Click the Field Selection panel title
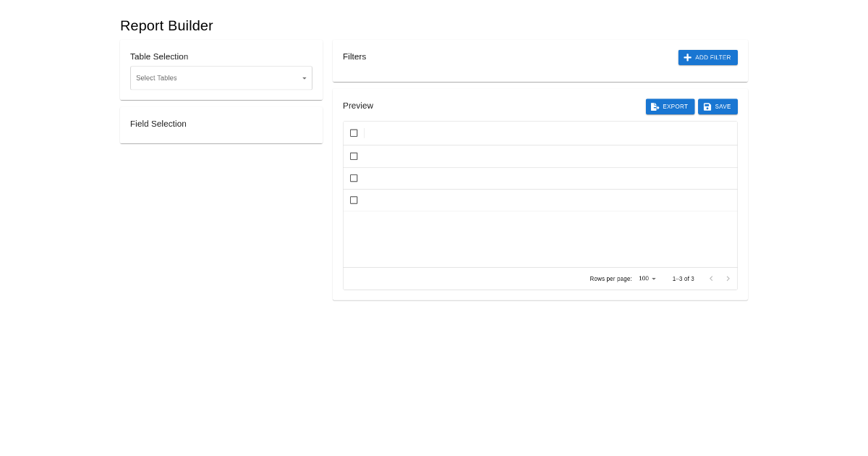868x456 pixels. 158,124
